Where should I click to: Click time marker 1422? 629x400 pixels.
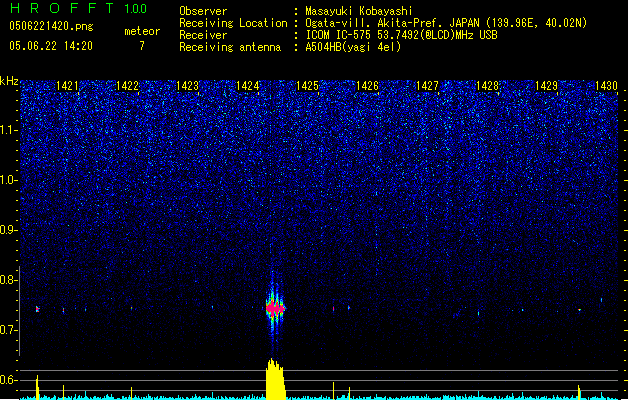point(127,85)
